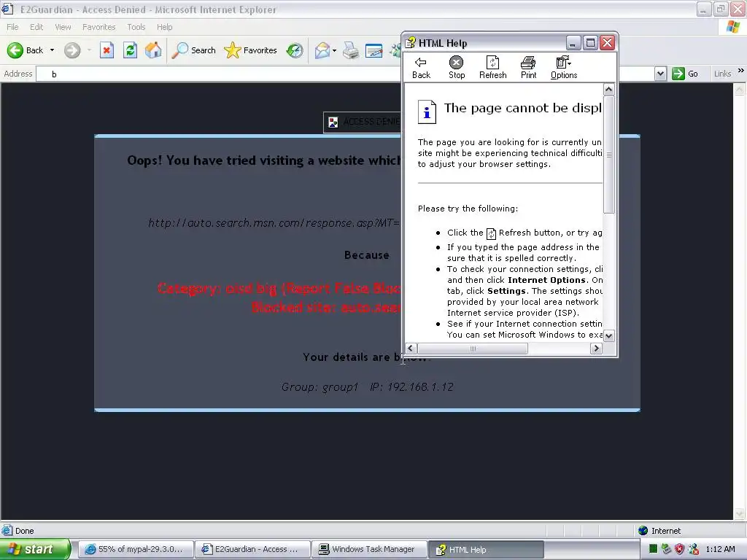Viewport: 747px width, 560px height.
Task: Open the Back history dropdown arrow
Action: click(x=52, y=50)
